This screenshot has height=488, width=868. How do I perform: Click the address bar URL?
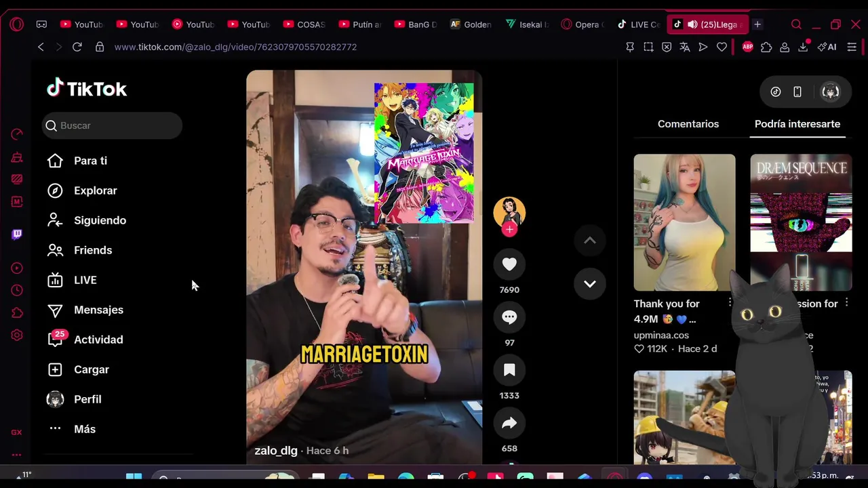tap(235, 47)
